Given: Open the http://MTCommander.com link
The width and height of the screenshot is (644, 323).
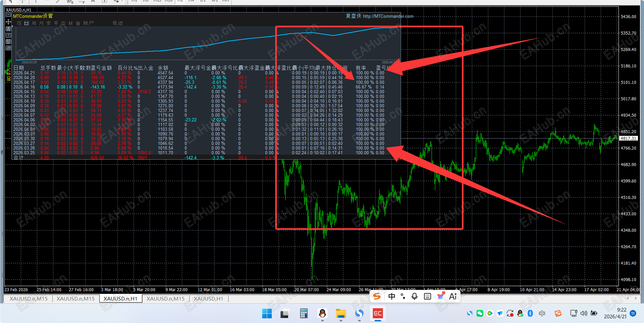Looking at the screenshot, I should point(388,16).
